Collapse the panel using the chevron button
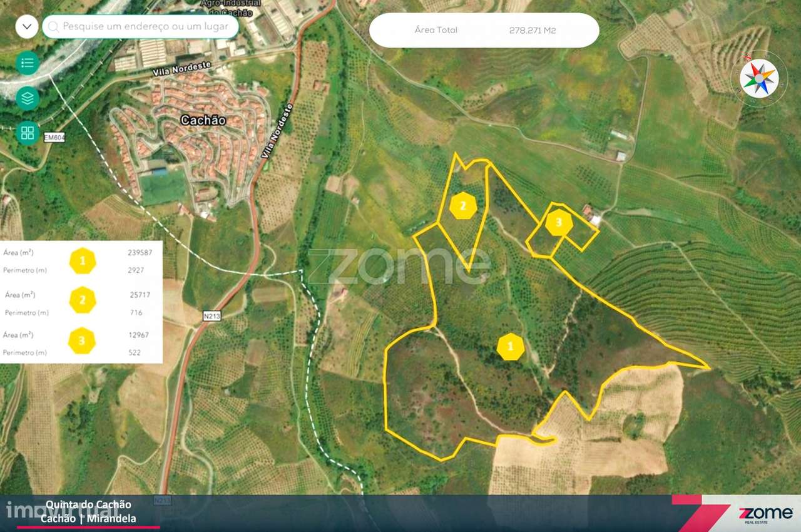 click(x=26, y=27)
